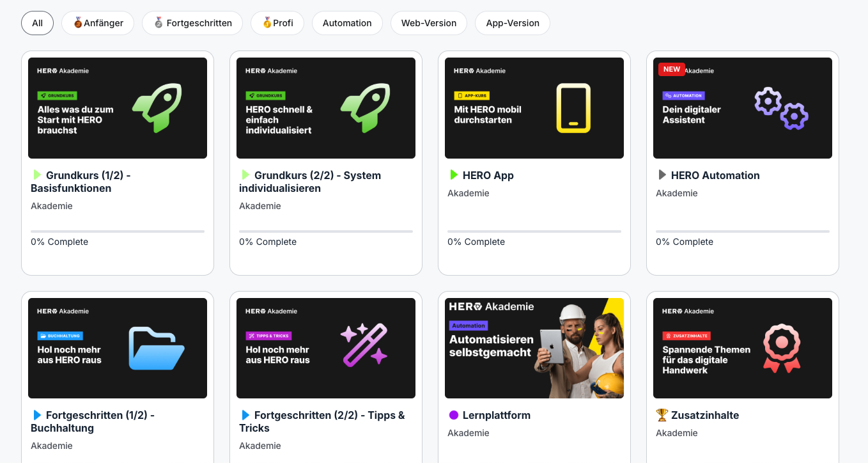Click progress bar of HERO Automation

743,231
